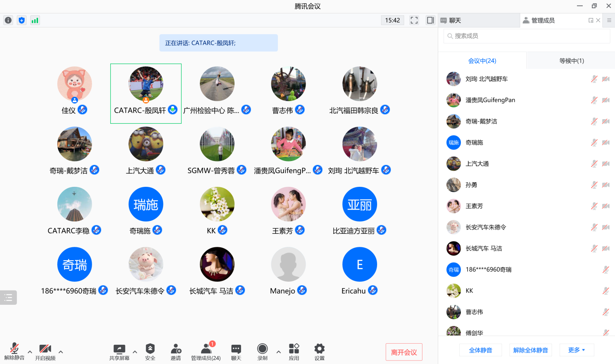The image size is (615, 364).
Task: Click the 搜索成员 search field
Action: point(527,36)
